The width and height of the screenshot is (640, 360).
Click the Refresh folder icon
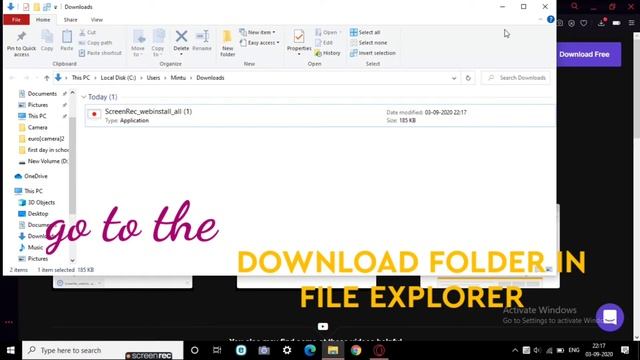(468, 78)
